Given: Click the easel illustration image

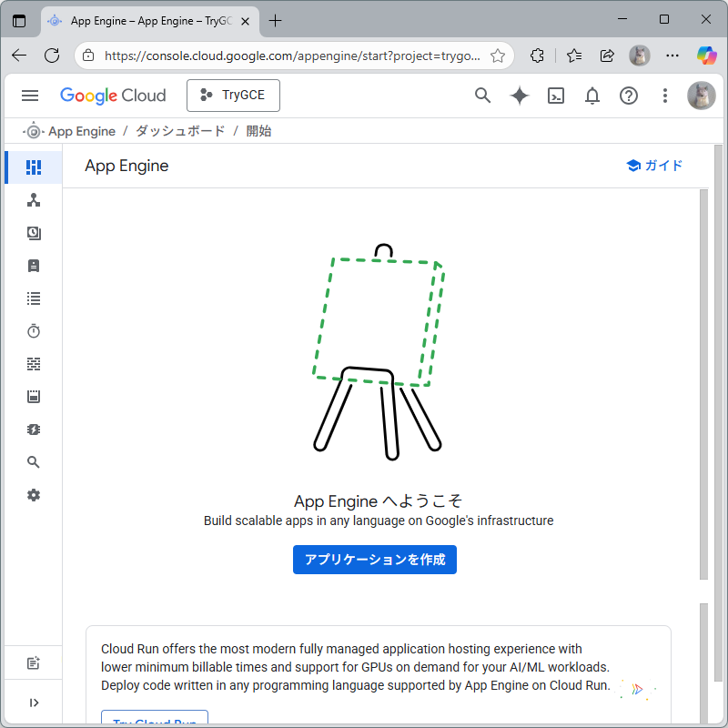Looking at the screenshot, I should pos(379,352).
